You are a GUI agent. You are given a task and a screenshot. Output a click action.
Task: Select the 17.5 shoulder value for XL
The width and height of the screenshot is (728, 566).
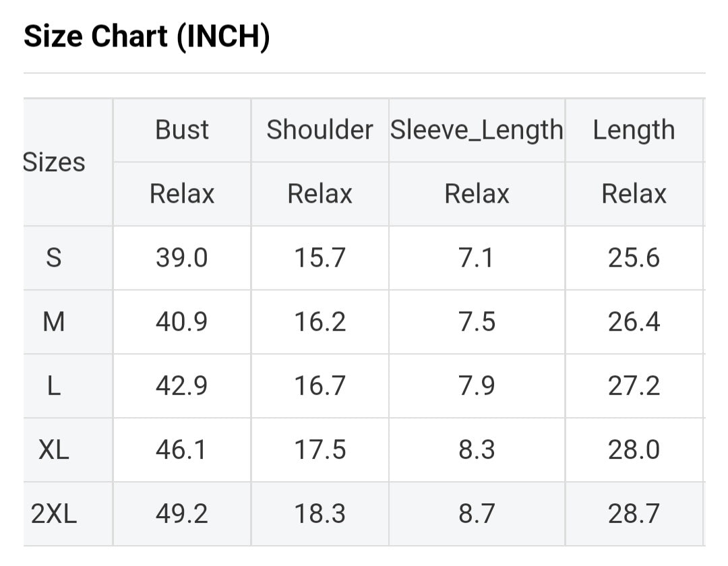point(320,450)
